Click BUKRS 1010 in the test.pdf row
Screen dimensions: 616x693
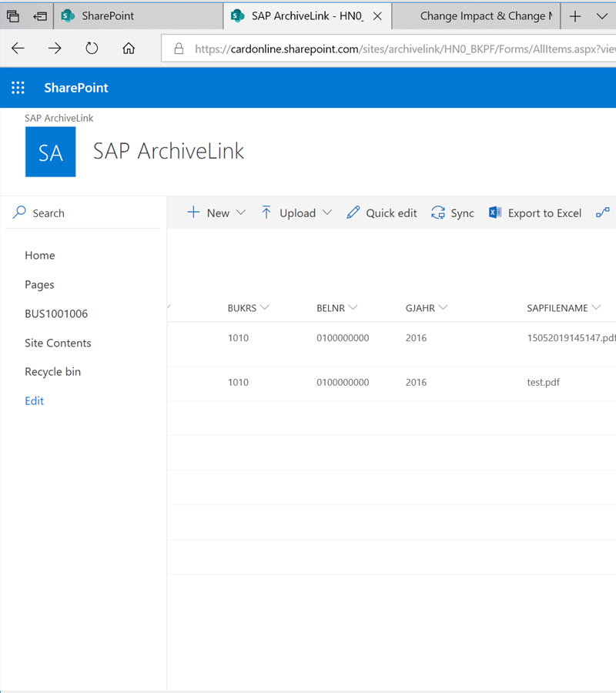(x=238, y=382)
